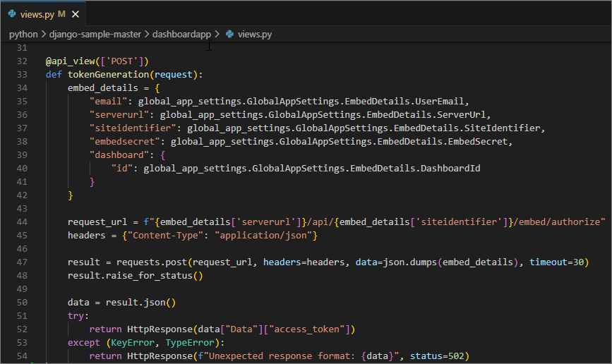Expand the 'dashboardapp' breadcrumb segment
Viewport: 612px width, 364px height.
click(182, 34)
